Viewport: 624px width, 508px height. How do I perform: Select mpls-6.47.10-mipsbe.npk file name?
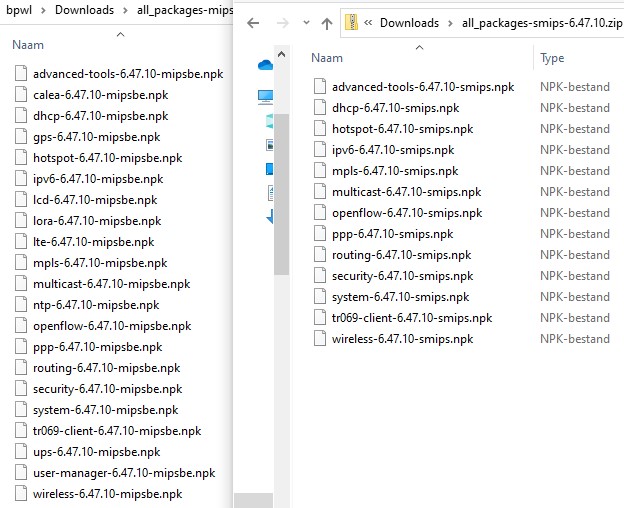point(100,263)
